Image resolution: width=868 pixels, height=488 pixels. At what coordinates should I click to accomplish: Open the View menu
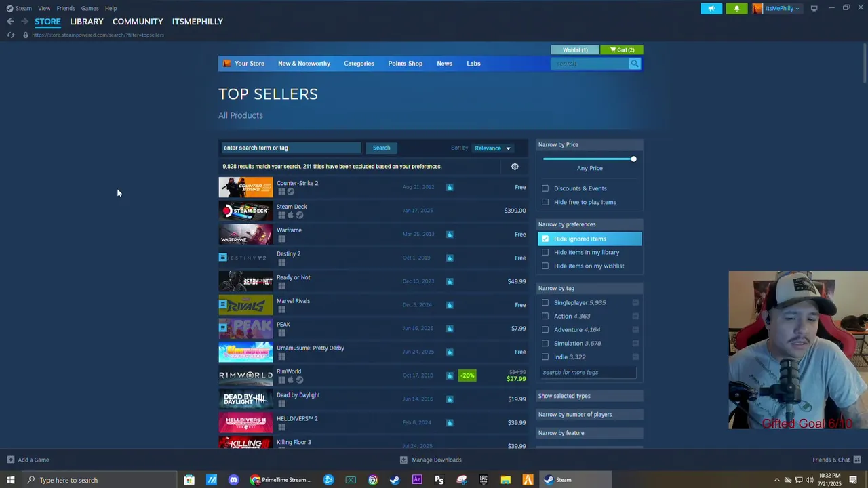pyautogui.click(x=44, y=8)
